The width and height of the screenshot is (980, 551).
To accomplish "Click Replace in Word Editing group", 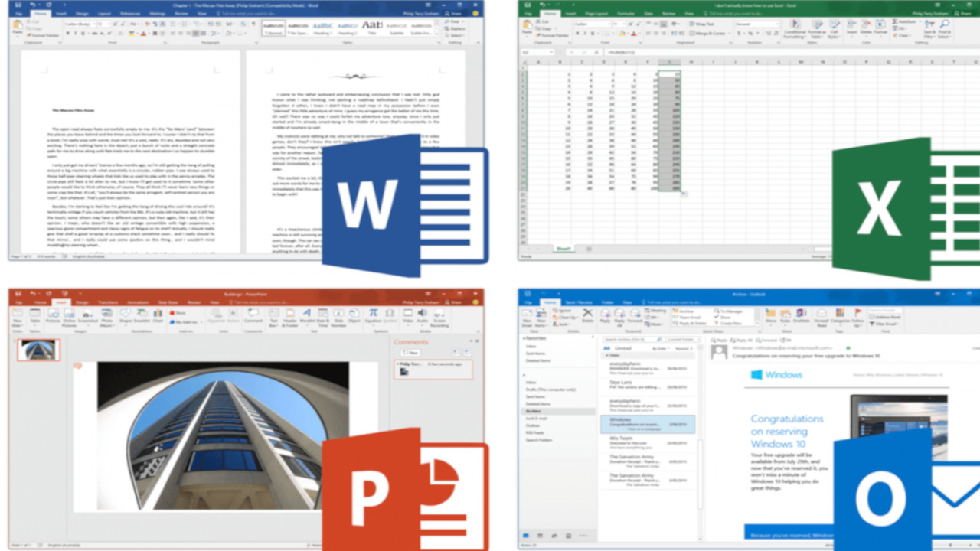I will tap(456, 30).
